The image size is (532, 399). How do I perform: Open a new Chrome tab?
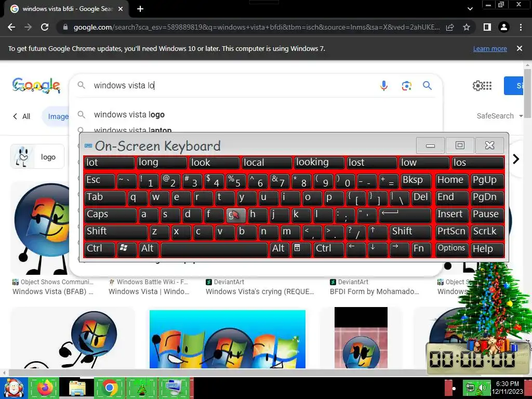(140, 9)
